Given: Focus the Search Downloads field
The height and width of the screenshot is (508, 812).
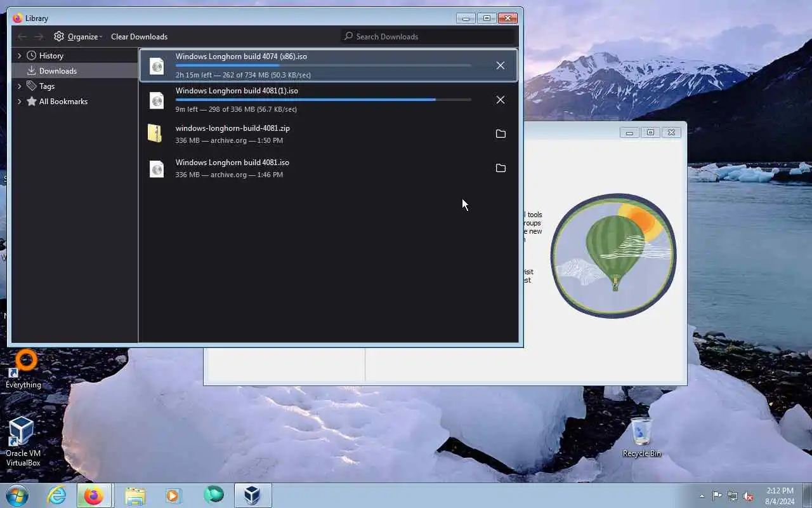Looking at the screenshot, I should pyautogui.click(x=428, y=36).
